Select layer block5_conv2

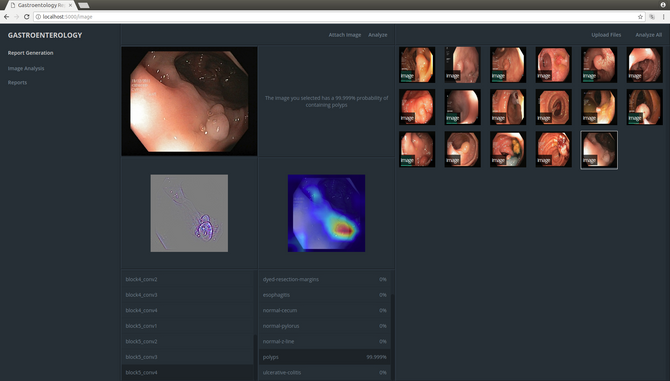[188, 341]
